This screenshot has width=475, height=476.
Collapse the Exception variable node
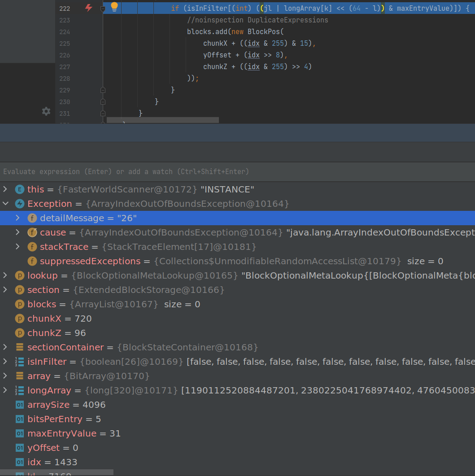pos(5,204)
